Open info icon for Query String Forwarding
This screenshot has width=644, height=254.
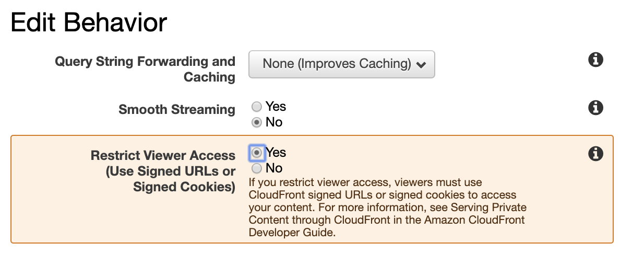pos(595,60)
